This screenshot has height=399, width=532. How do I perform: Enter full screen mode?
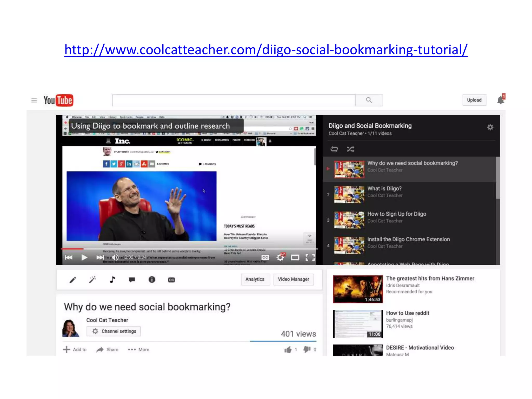310,257
